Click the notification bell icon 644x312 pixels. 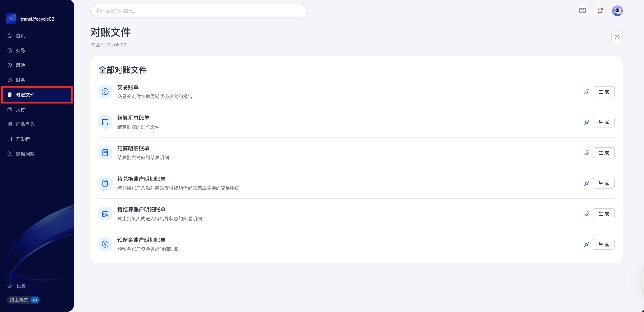click(600, 11)
